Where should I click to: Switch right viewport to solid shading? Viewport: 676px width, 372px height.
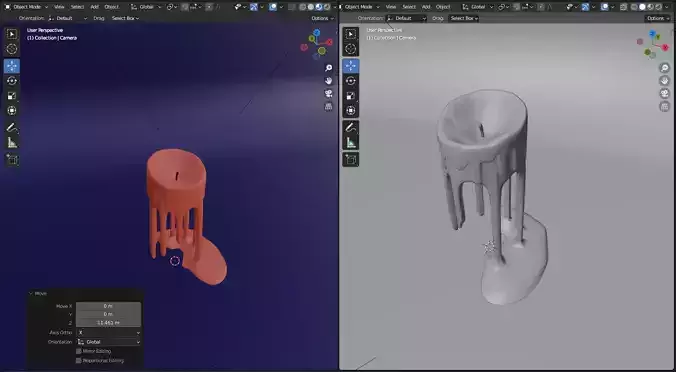point(642,7)
